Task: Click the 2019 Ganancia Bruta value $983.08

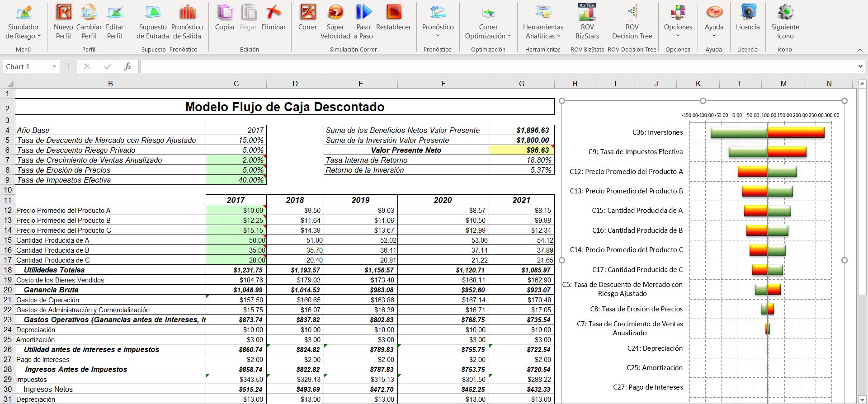Action: point(361,290)
